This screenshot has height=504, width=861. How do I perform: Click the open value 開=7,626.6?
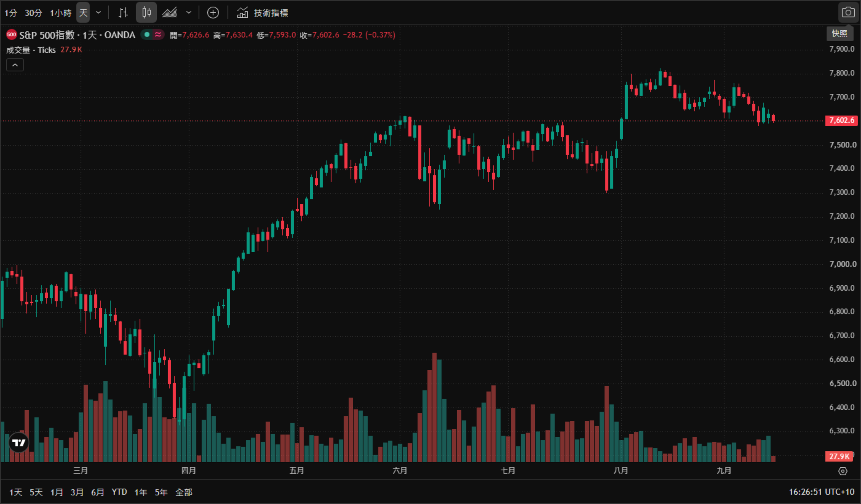point(189,35)
